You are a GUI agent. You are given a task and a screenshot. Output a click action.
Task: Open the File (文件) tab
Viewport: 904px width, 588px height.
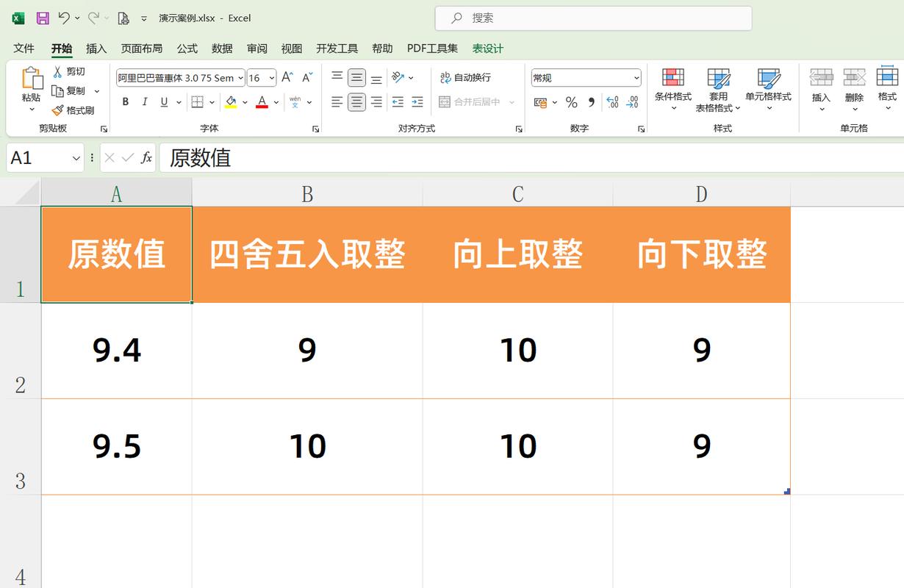(x=24, y=49)
